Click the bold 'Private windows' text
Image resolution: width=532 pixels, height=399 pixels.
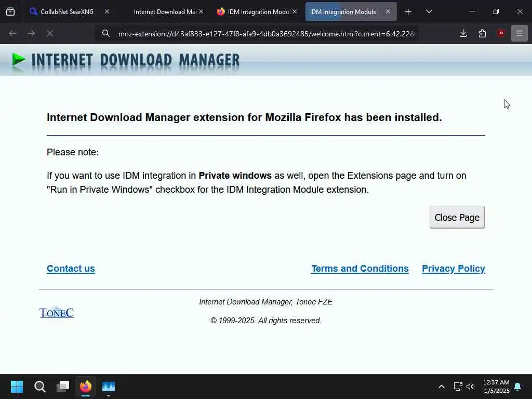(235, 176)
